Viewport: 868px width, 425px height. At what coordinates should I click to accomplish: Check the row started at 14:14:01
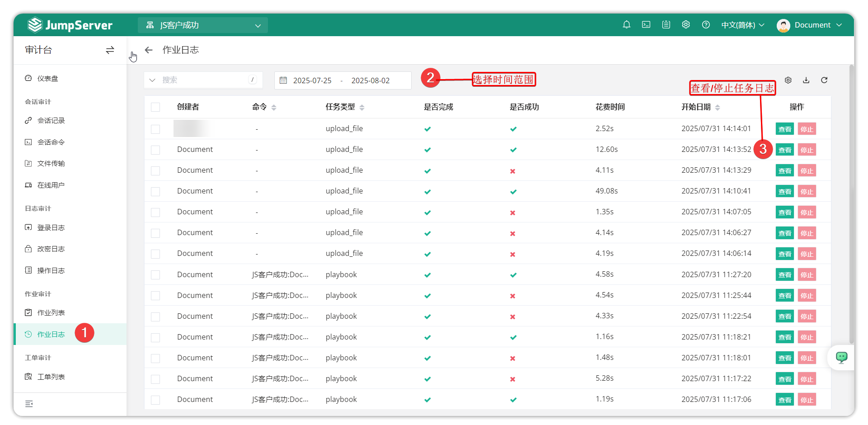(x=155, y=129)
